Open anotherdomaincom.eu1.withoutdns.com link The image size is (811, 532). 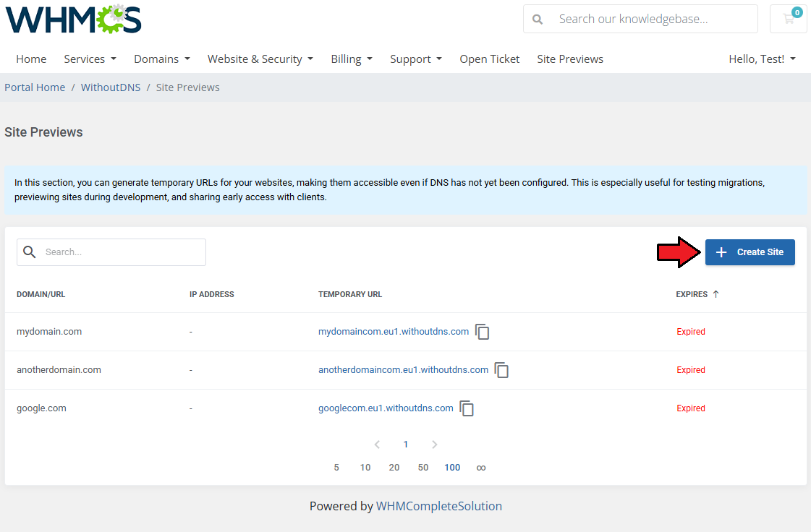(404, 369)
